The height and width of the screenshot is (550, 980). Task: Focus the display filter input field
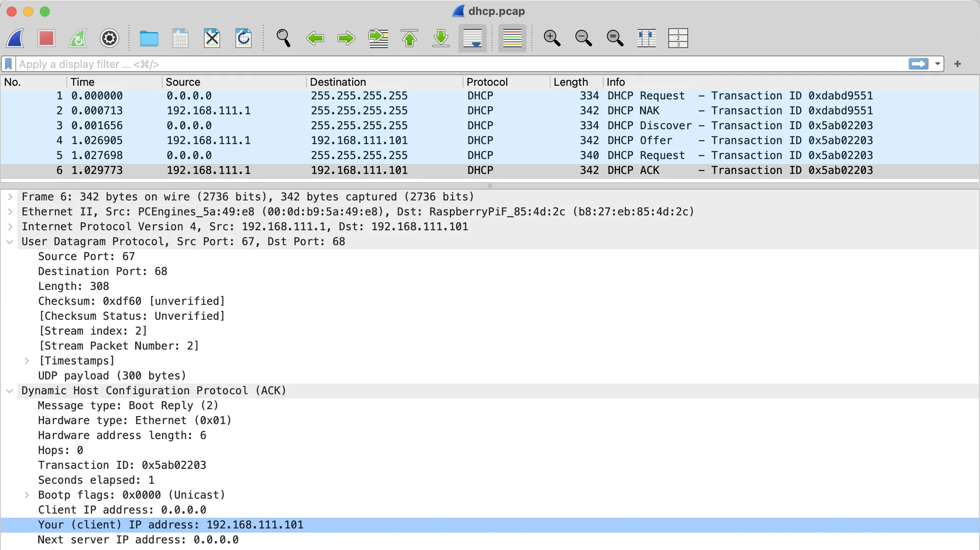coord(461,64)
